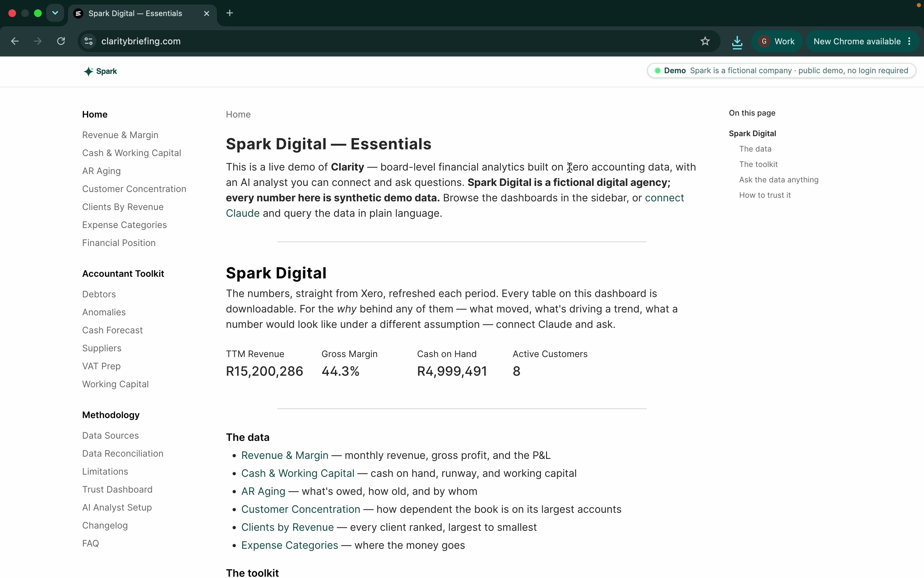Close the Spark Digital — Essentials tab
The image size is (924, 578).
[x=207, y=13]
